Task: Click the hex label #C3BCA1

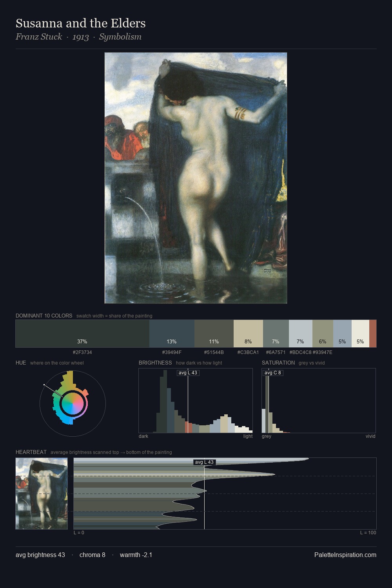Action: coord(248,352)
